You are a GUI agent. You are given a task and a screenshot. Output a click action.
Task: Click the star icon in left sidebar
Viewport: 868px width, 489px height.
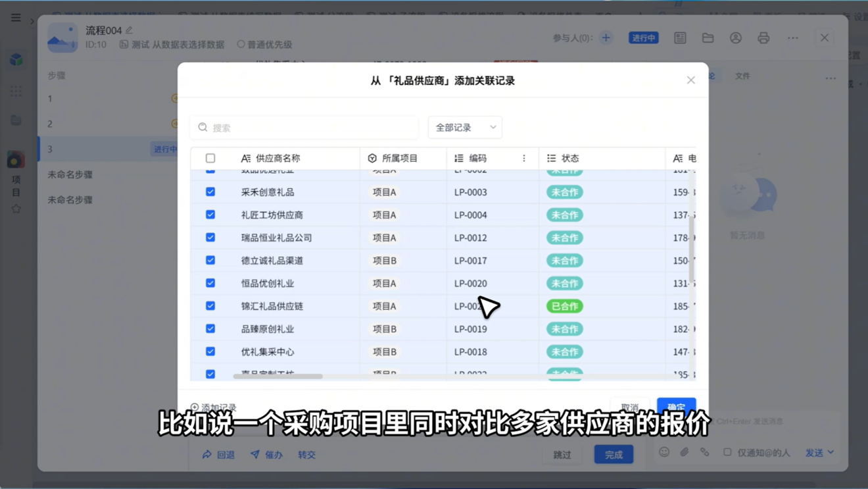(x=16, y=209)
